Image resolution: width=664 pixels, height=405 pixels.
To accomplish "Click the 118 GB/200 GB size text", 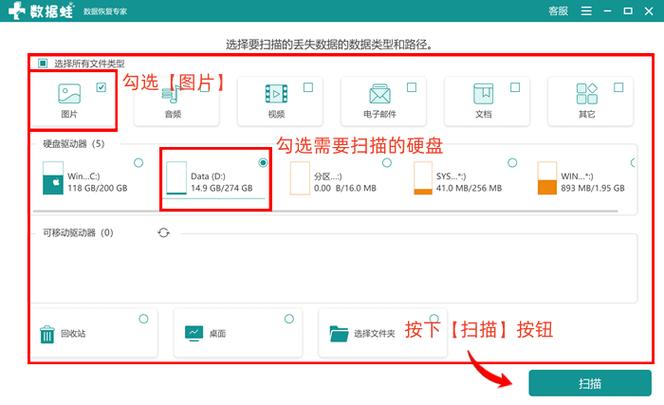I will pyautogui.click(x=97, y=188).
